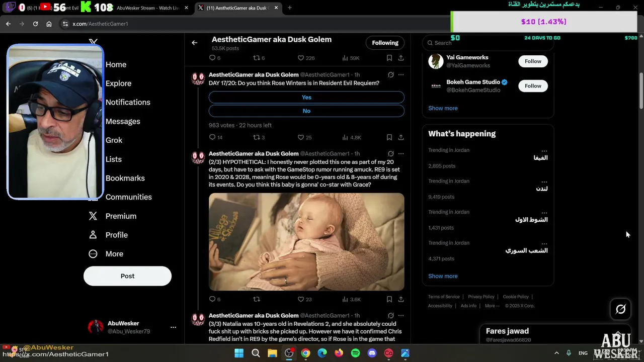Screen dimensions: 644x362
Task: Bookmark the baby photo tweet
Action: [389, 299]
